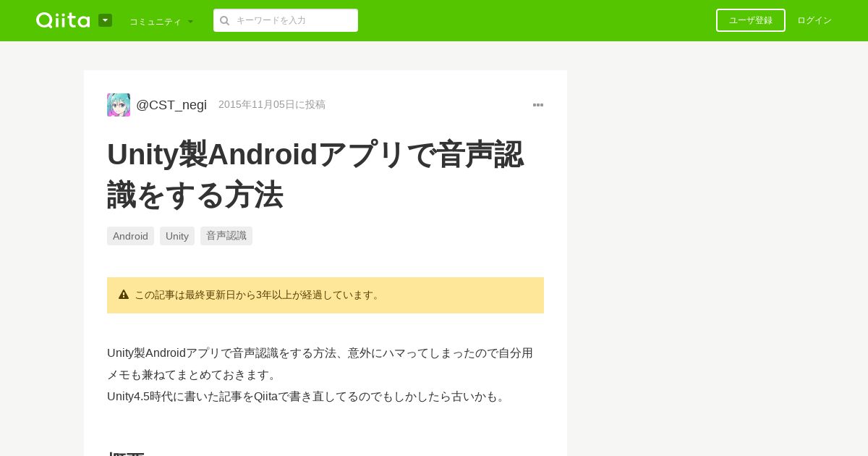The width and height of the screenshot is (868, 456).
Task: Focus the キーワードを入力 search field
Action: (286, 20)
